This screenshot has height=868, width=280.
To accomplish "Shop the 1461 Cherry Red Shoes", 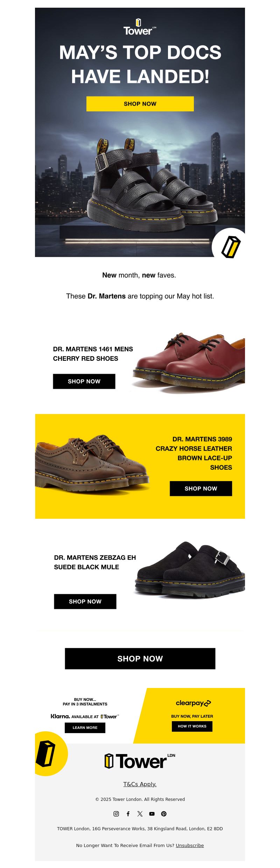I will 84,381.
